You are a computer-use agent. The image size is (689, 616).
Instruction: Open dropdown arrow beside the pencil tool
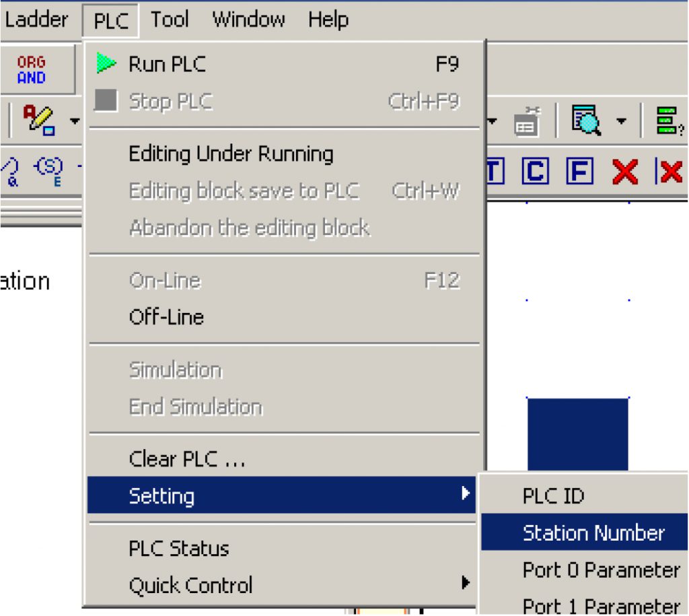coord(75,121)
